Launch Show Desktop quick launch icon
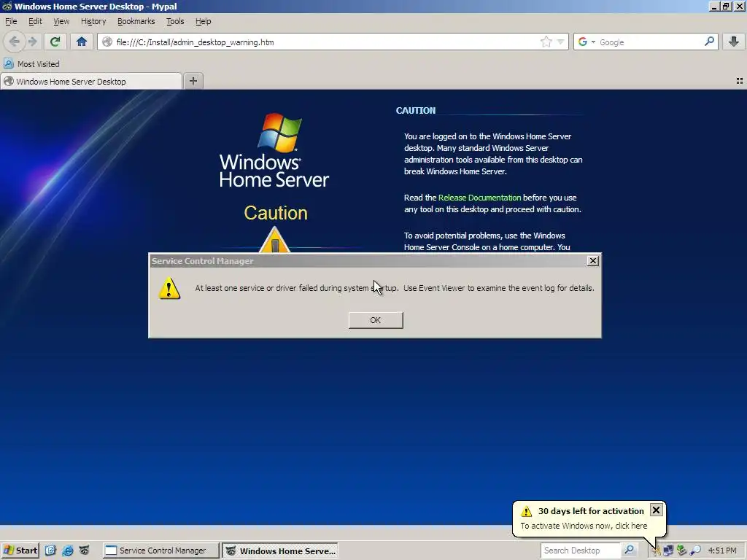This screenshot has width=747, height=560. click(x=50, y=551)
